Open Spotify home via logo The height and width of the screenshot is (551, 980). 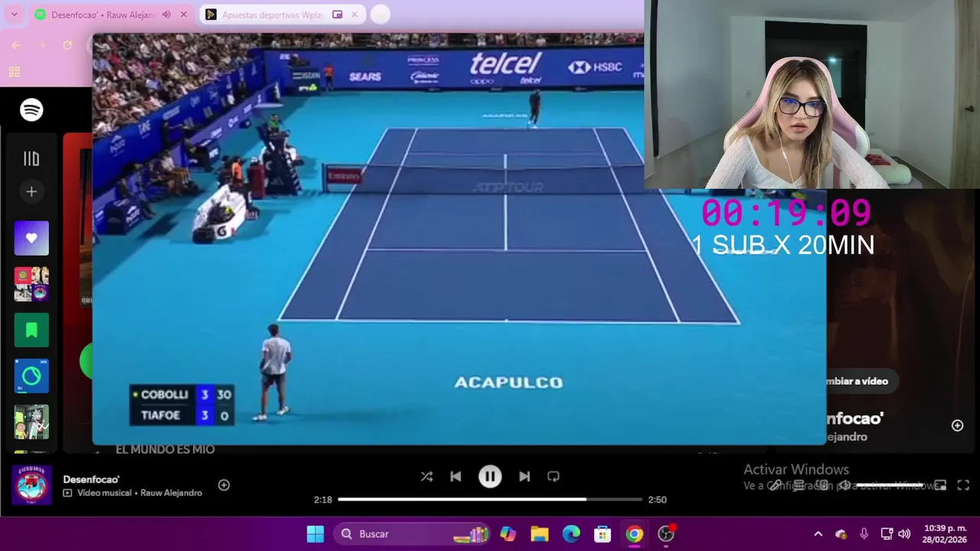coord(31,110)
